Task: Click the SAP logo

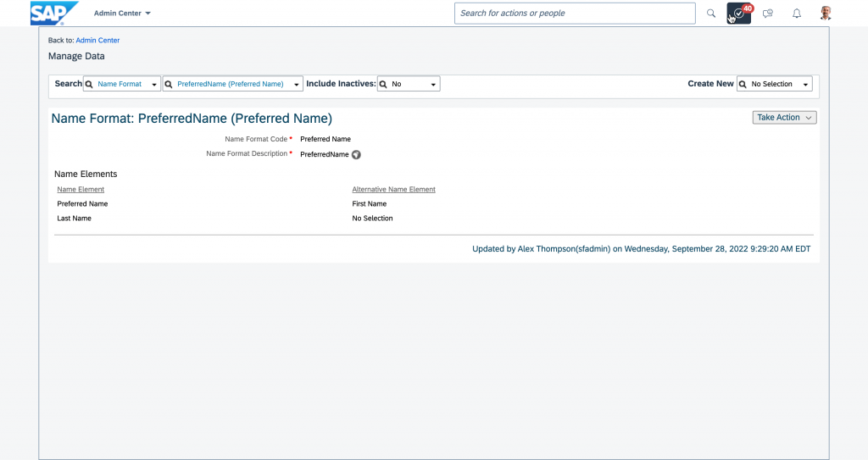Action: coord(53,14)
